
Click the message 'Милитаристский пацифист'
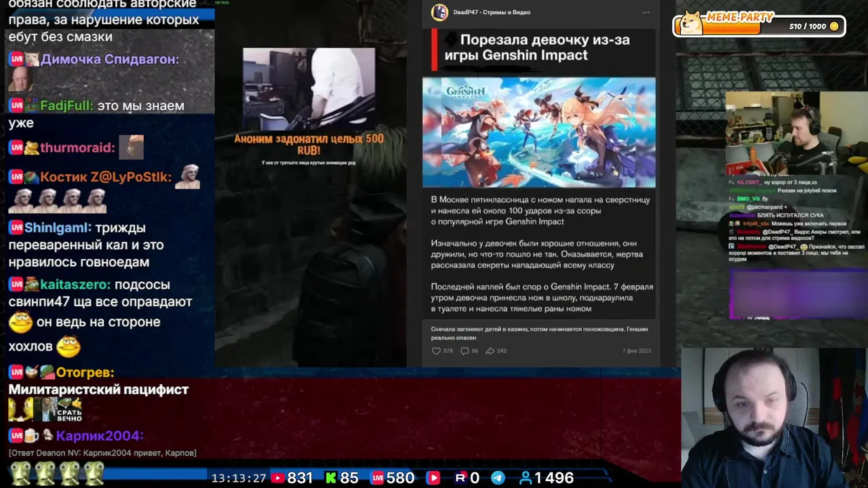pos(99,390)
